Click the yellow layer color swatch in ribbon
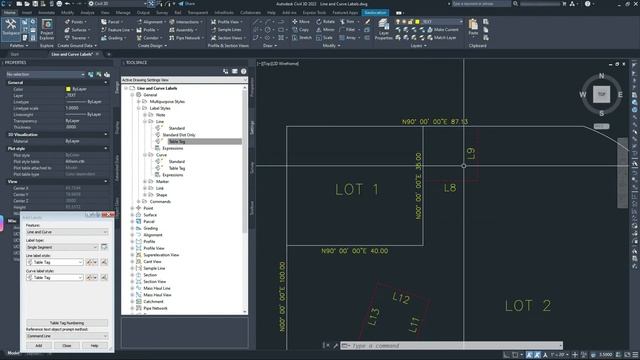 (x=417, y=22)
